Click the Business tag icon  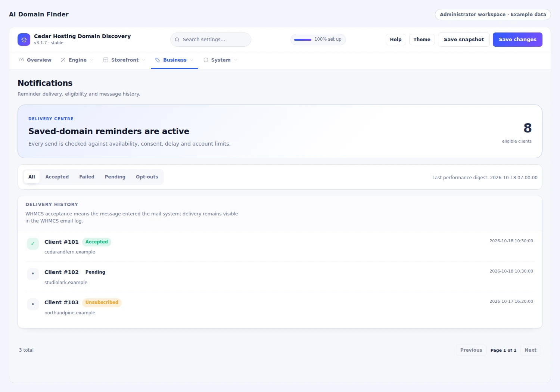pyautogui.click(x=158, y=60)
